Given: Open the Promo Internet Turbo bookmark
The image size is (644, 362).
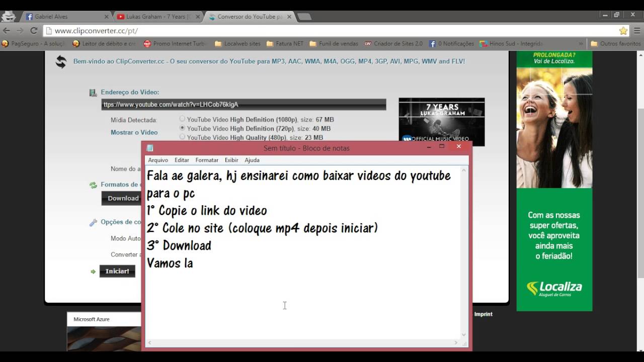Looking at the screenshot, I should (x=176, y=44).
